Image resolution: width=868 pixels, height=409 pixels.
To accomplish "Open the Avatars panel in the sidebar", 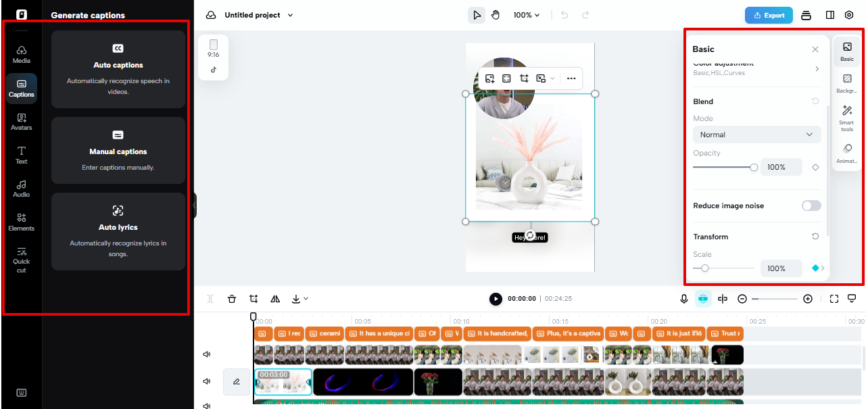I will [x=21, y=120].
